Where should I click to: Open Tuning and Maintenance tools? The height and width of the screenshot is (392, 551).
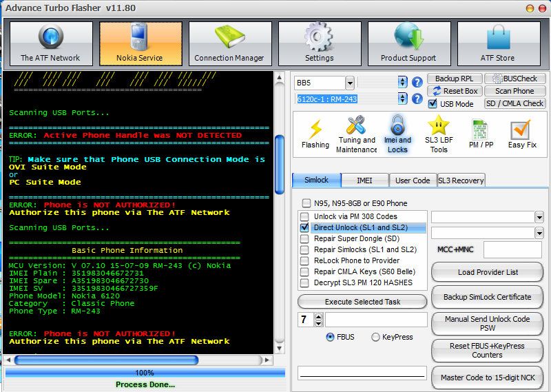pyautogui.click(x=356, y=134)
